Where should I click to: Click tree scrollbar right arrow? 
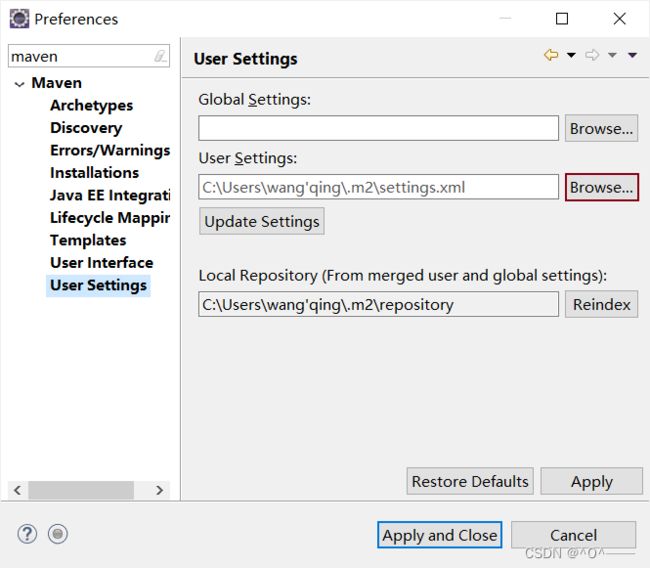pyautogui.click(x=160, y=490)
